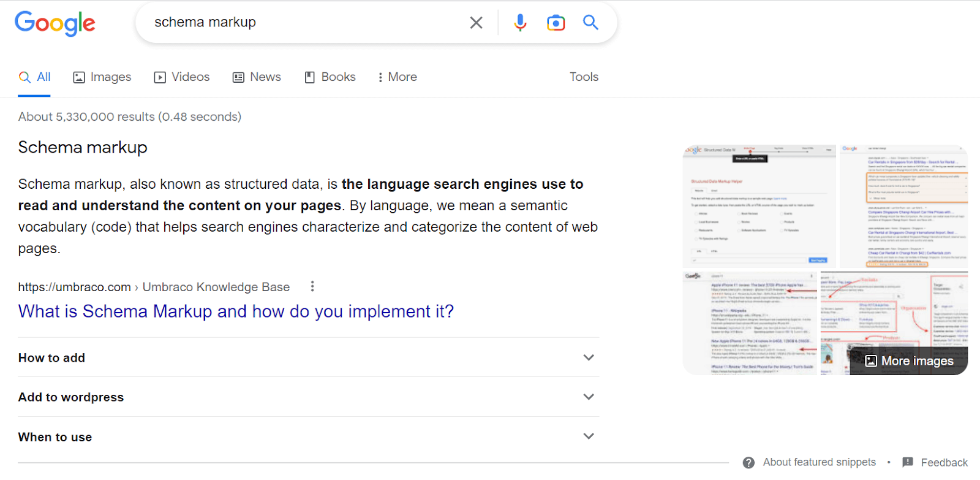Click the three-dot menu beside Umbraco Knowledge Base
980x480 pixels.
tap(312, 286)
